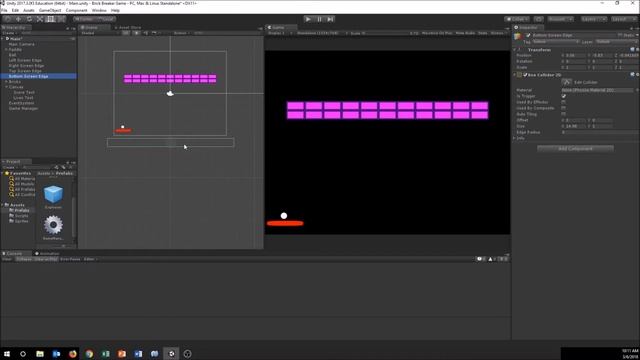The image size is (640, 360).
Task: Open the File menu
Action: tap(4, 10)
